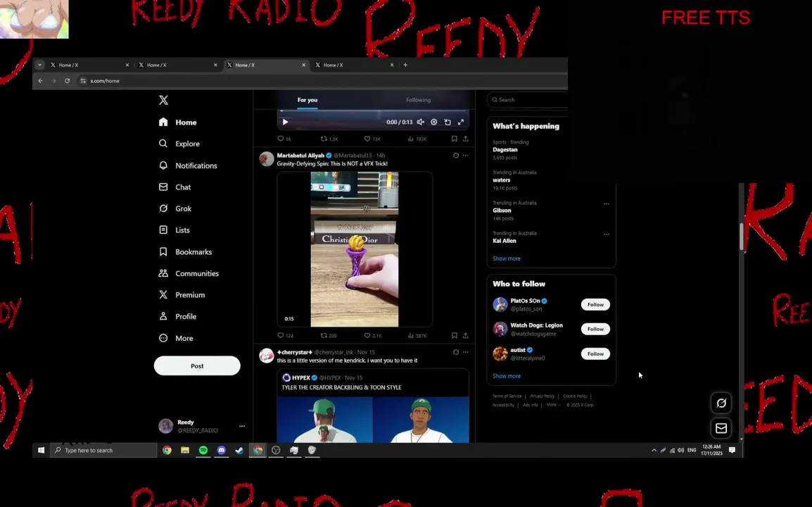Open the floating messages envelope button

(x=721, y=428)
